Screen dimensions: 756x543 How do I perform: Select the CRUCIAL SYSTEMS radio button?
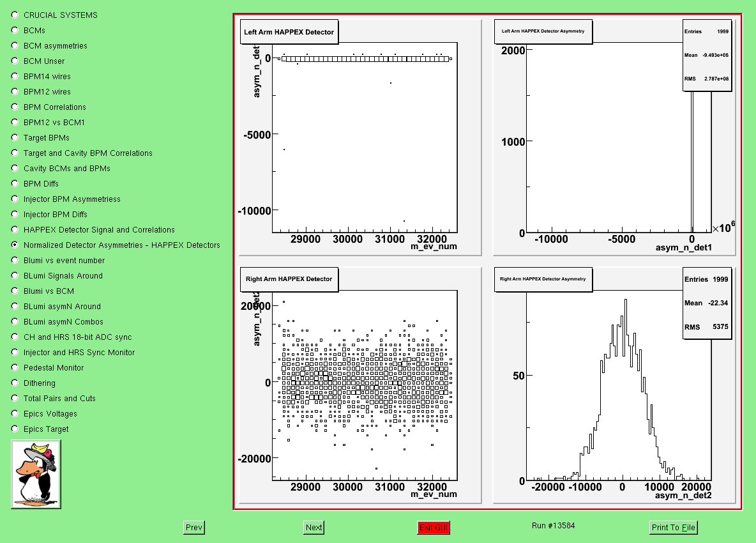point(15,15)
